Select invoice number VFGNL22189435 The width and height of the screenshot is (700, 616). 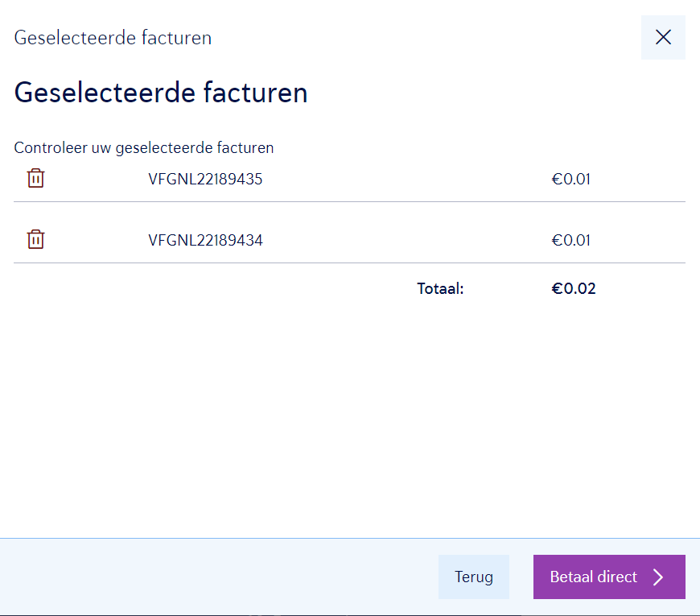pos(205,180)
